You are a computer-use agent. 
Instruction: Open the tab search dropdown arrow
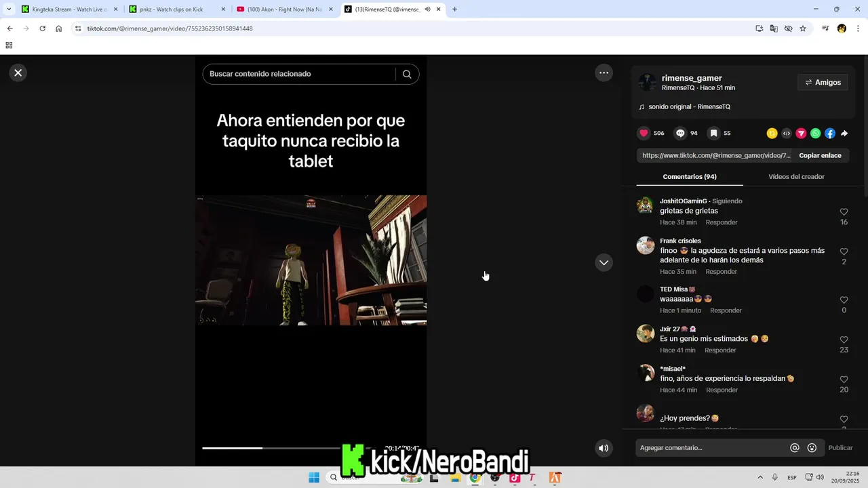[x=9, y=9]
